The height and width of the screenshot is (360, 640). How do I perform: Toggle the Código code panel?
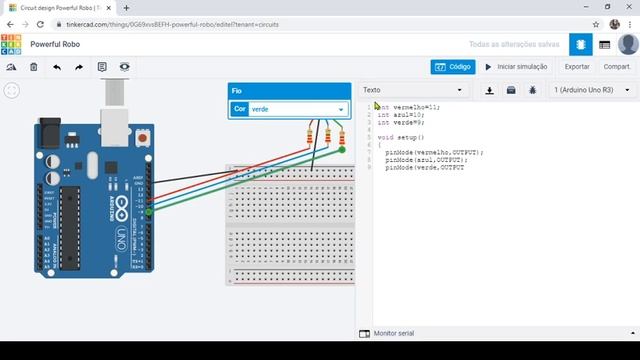click(453, 67)
